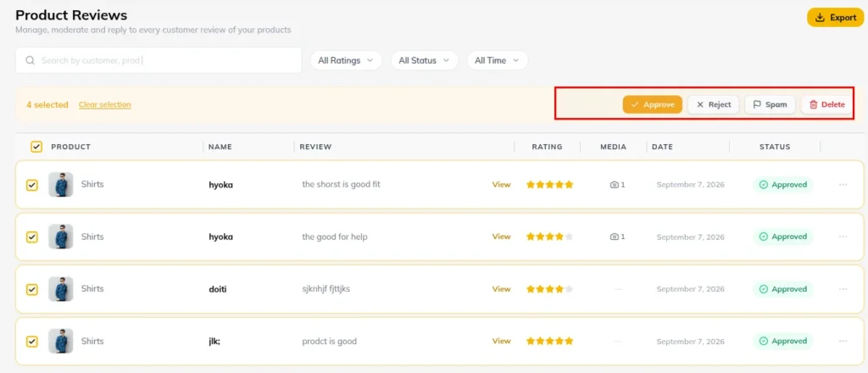868x373 pixels.
Task: Click the MEDIA column header
Action: pyautogui.click(x=614, y=147)
